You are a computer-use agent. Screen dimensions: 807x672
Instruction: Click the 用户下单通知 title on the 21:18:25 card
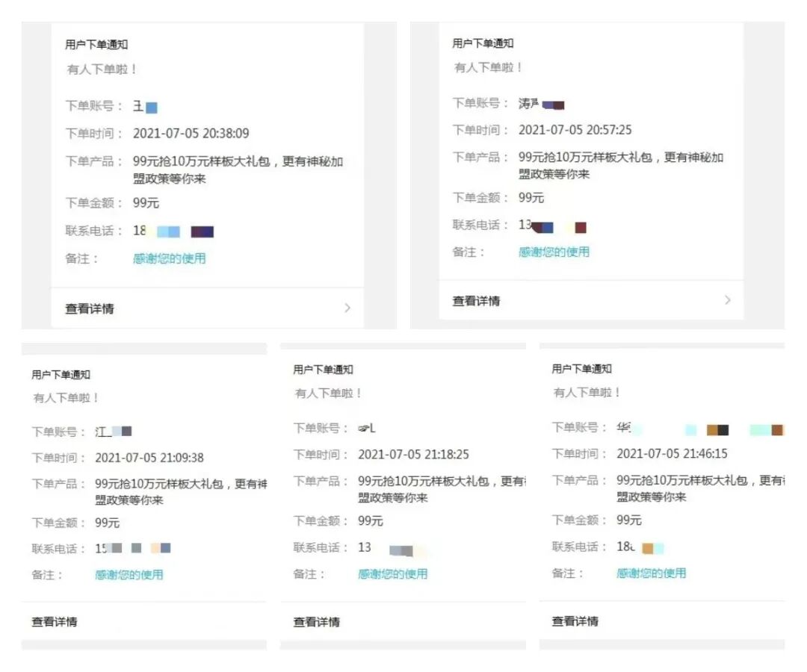click(x=323, y=369)
